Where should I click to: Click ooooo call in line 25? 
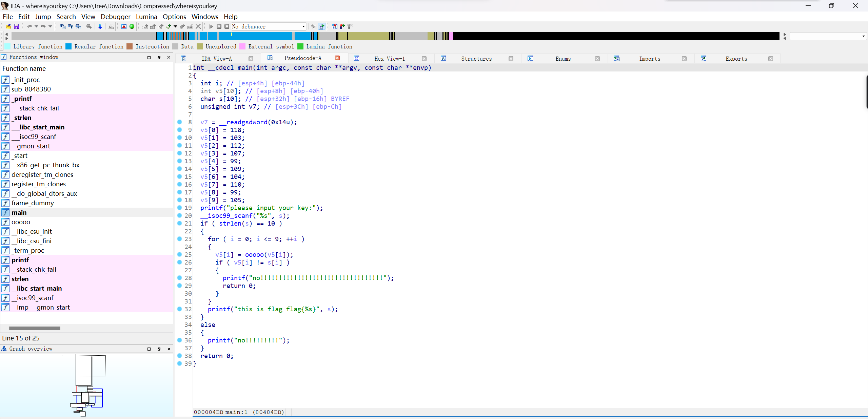pos(254,255)
